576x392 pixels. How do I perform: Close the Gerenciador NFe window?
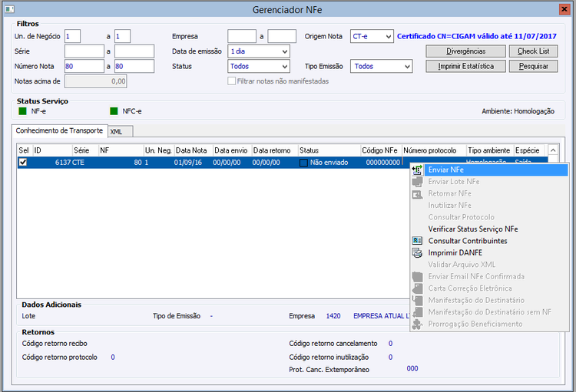click(x=564, y=9)
